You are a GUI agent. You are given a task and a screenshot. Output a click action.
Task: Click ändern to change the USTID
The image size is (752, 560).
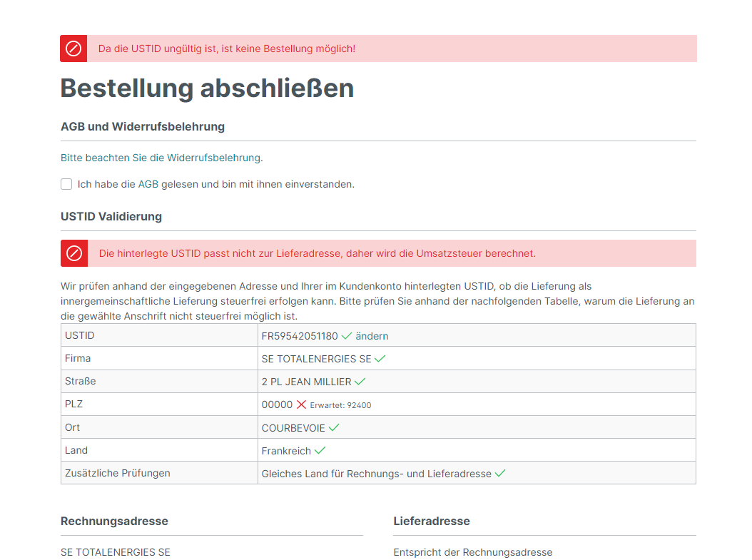click(372, 336)
